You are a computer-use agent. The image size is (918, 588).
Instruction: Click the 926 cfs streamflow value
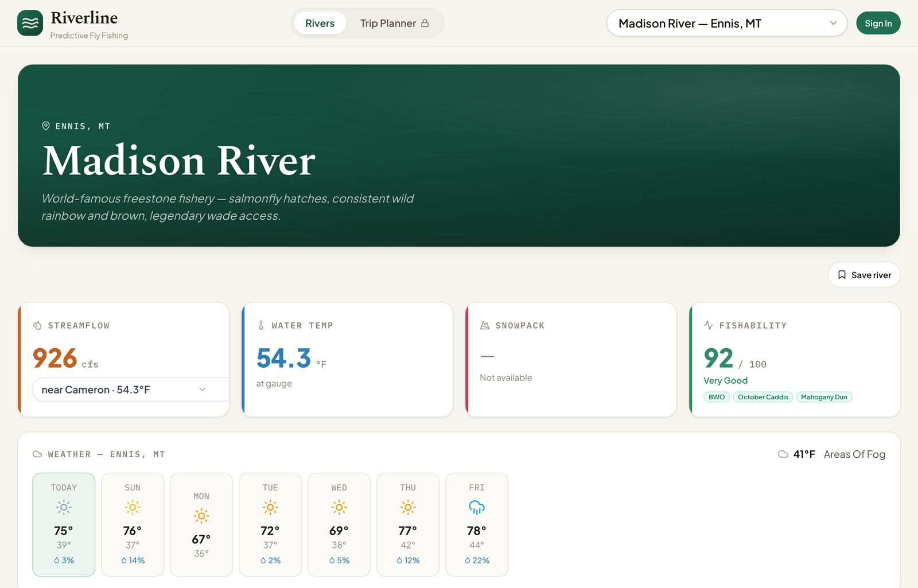tap(65, 359)
